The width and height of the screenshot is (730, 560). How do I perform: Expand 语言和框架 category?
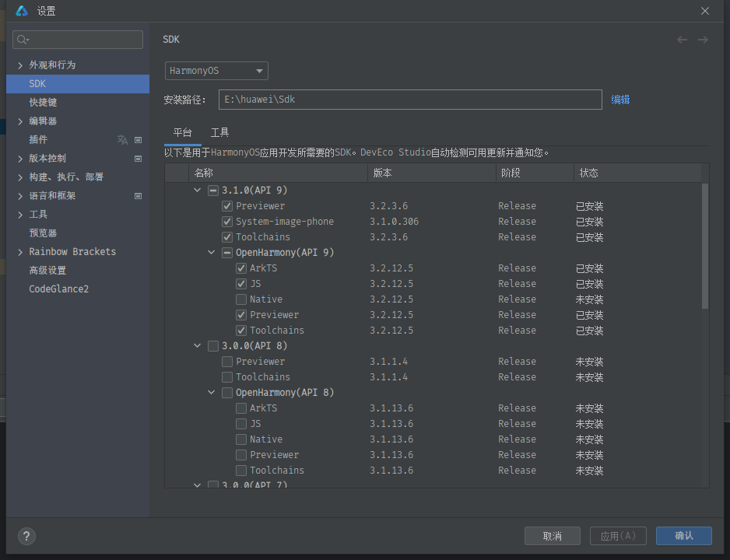tap(20, 196)
